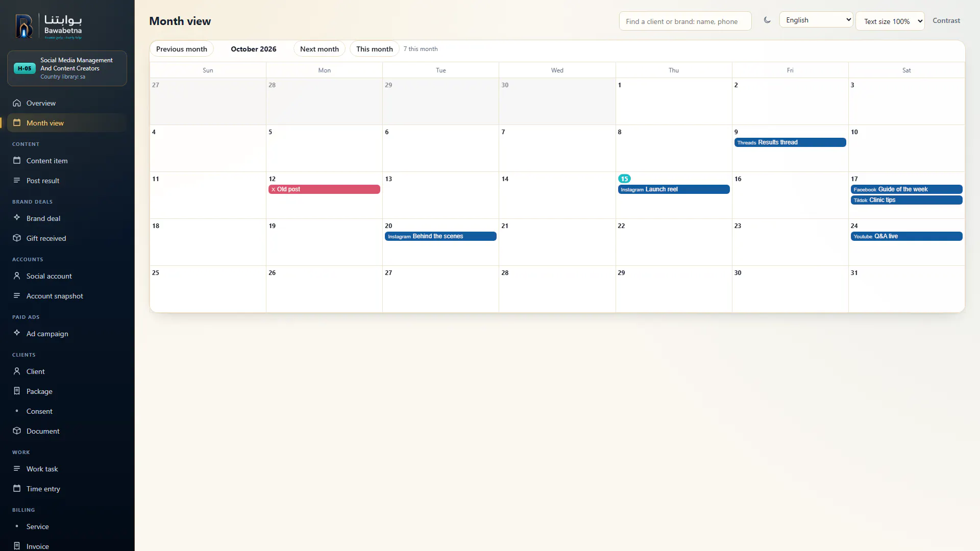This screenshot has width=980, height=551.
Task: Click the Invoice receipt icon
Action: pyautogui.click(x=17, y=546)
